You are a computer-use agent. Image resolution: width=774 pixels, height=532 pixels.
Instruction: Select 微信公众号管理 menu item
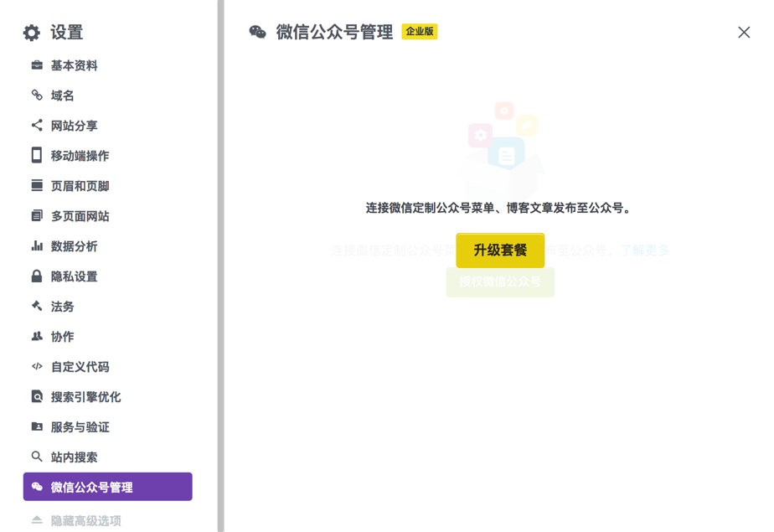tap(107, 487)
